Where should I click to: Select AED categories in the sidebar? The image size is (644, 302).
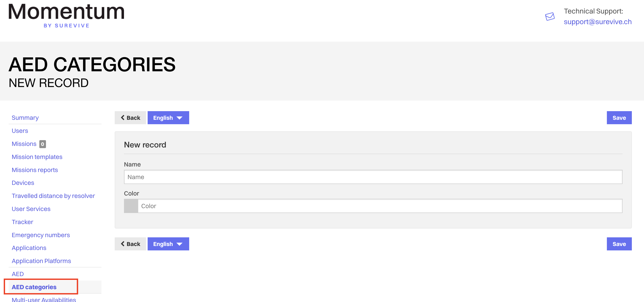coord(34,287)
